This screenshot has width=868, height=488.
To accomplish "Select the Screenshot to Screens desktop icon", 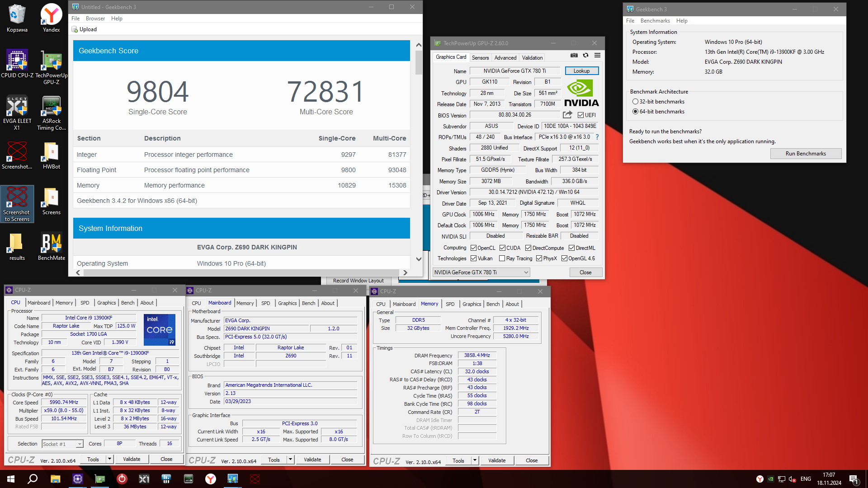I will [17, 204].
